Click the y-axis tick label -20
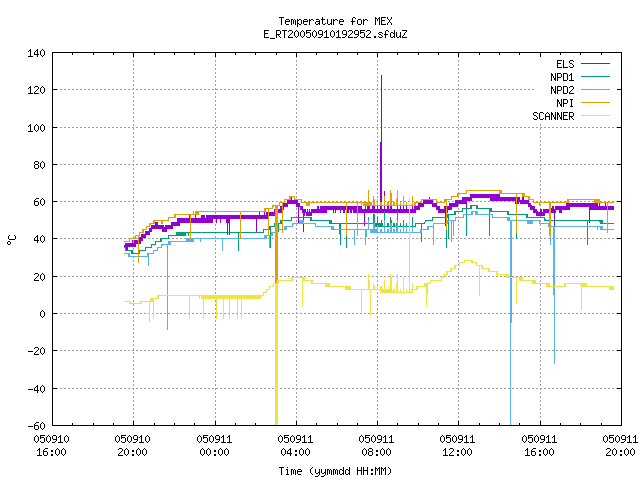This screenshot has width=640, height=480. 36,351
